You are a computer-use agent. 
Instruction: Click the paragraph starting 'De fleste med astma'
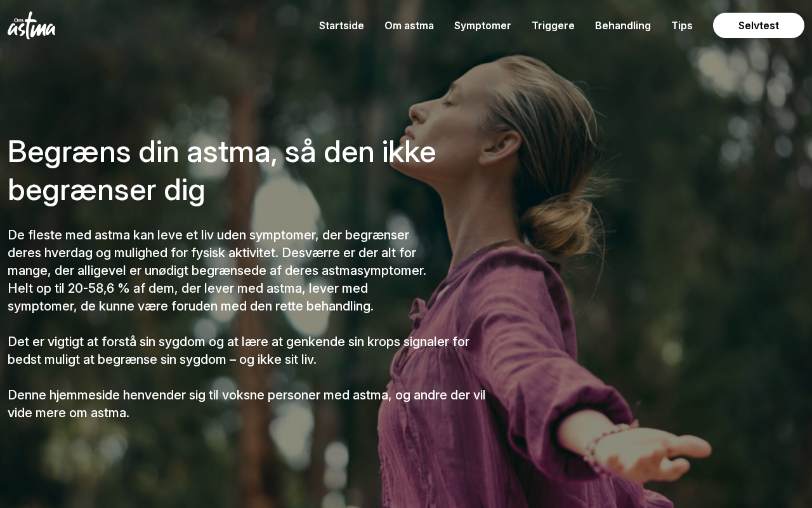click(217, 271)
